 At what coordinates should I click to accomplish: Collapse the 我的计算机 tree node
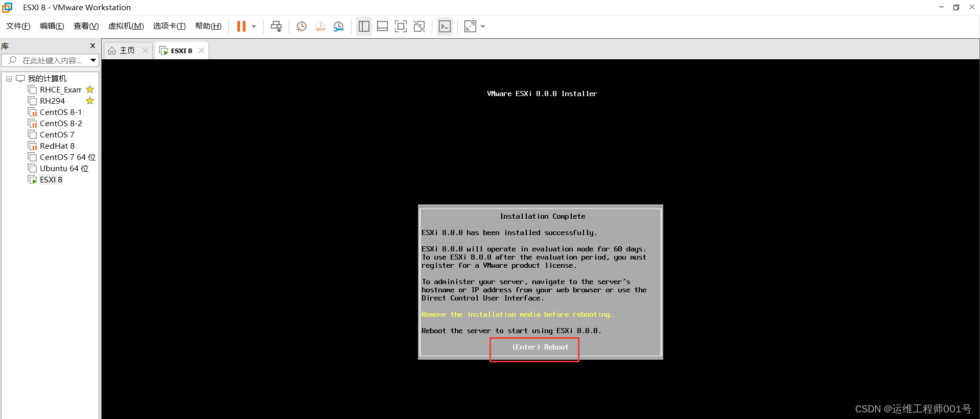tap(9, 79)
